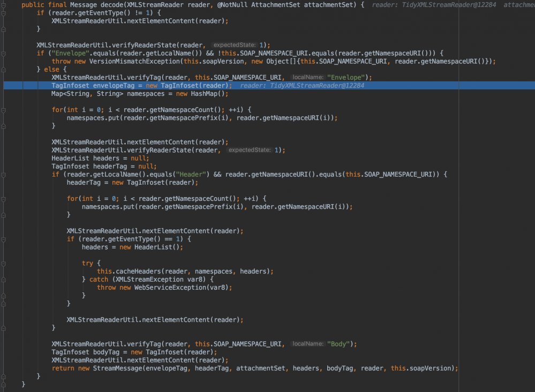Collapse the '} else {' block with its gutter marker
Screen dimensions: 535x392
pyautogui.click(x=3, y=70)
